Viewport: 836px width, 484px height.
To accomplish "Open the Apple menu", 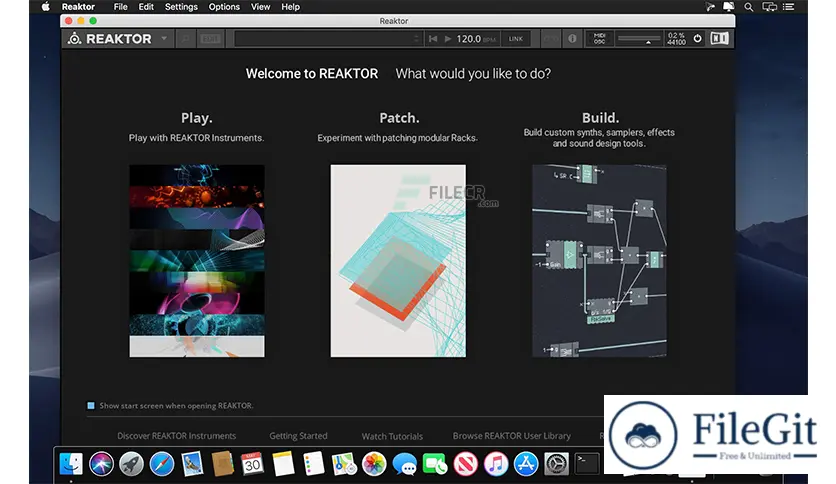I will 46,6.
